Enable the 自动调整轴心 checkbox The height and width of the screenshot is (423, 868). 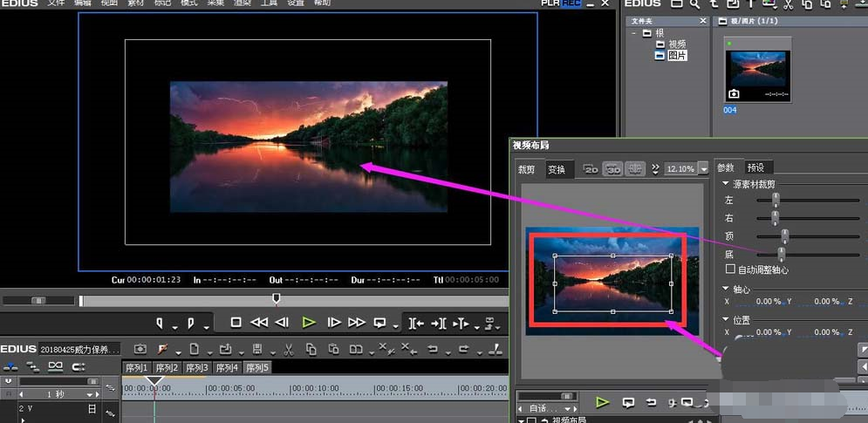[x=731, y=270]
